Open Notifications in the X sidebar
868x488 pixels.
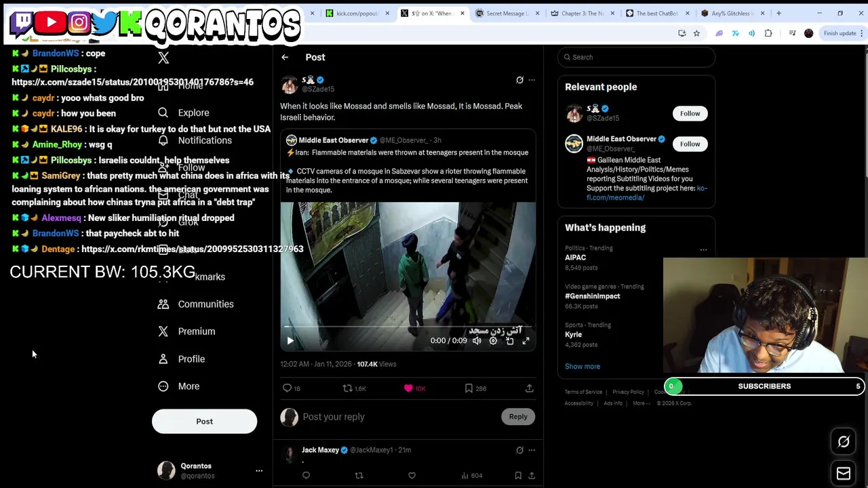pyautogui.click(x=205, y=140)
